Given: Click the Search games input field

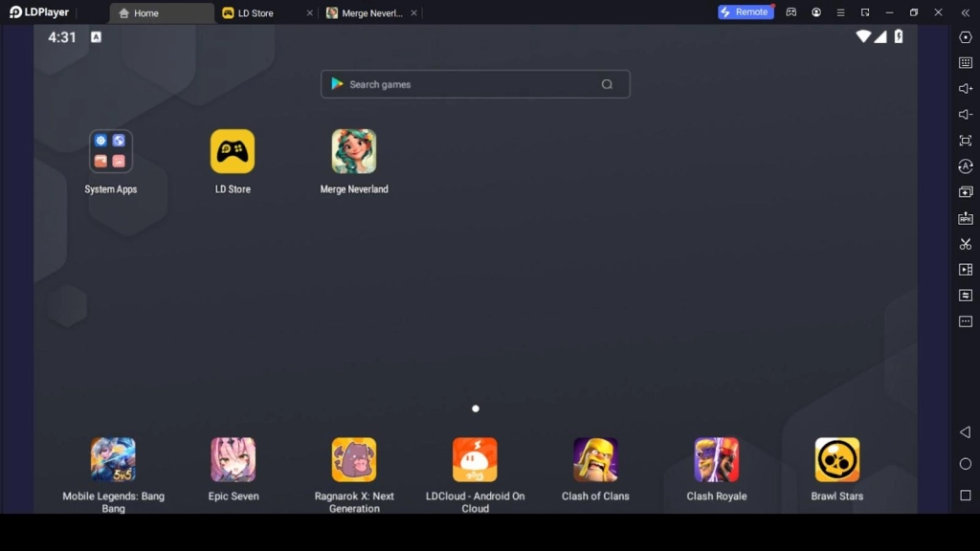Looking at the screenshot, I should click(x=475, y=84).
